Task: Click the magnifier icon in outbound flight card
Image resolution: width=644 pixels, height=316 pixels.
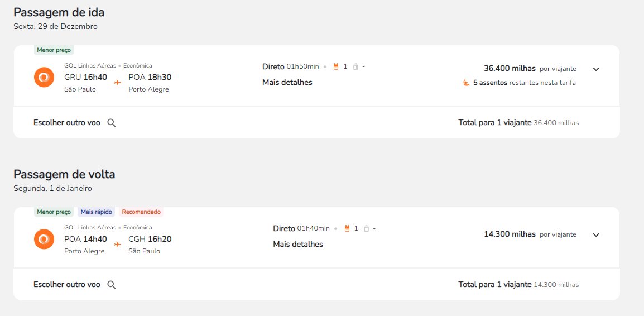Action: [x=111, y=123]
